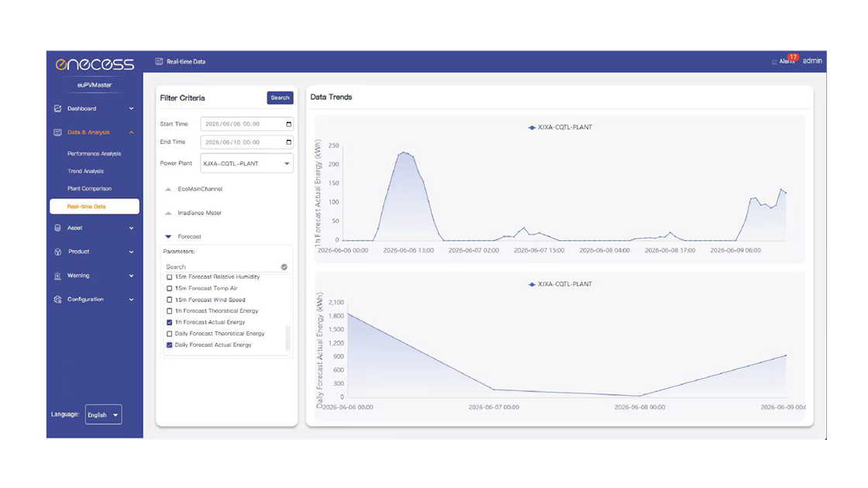
Task: Uncheck 1h Forecast Actual Energy
Action: pyautogui.click(x=170, y=322)
